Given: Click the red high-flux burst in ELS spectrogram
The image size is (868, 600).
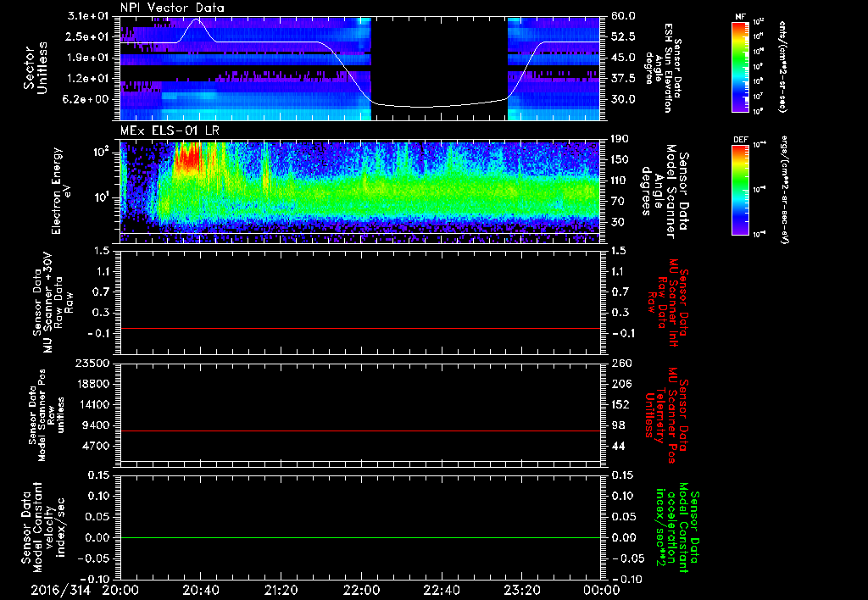Looking at the screenshot, I should (x=187, y=158).
